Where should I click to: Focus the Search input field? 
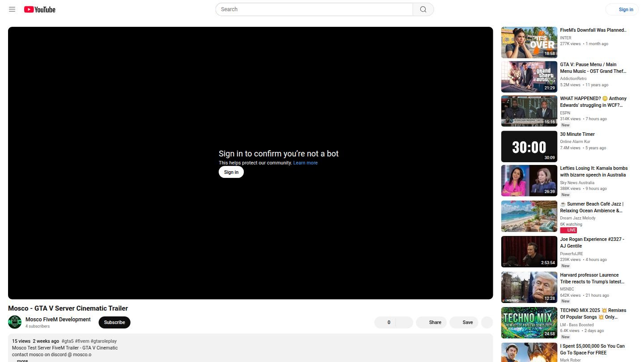click(x=314, y=9)
